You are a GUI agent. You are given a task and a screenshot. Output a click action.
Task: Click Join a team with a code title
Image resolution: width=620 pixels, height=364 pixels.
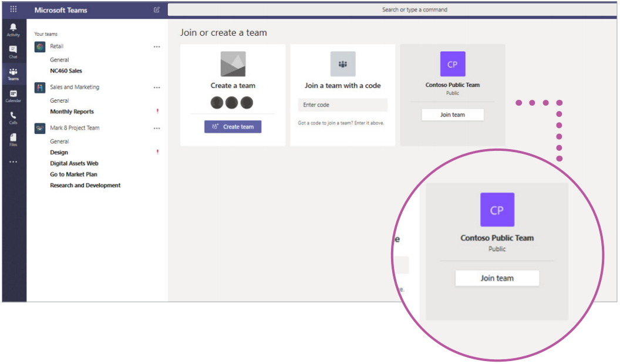(x=343, y=85)
